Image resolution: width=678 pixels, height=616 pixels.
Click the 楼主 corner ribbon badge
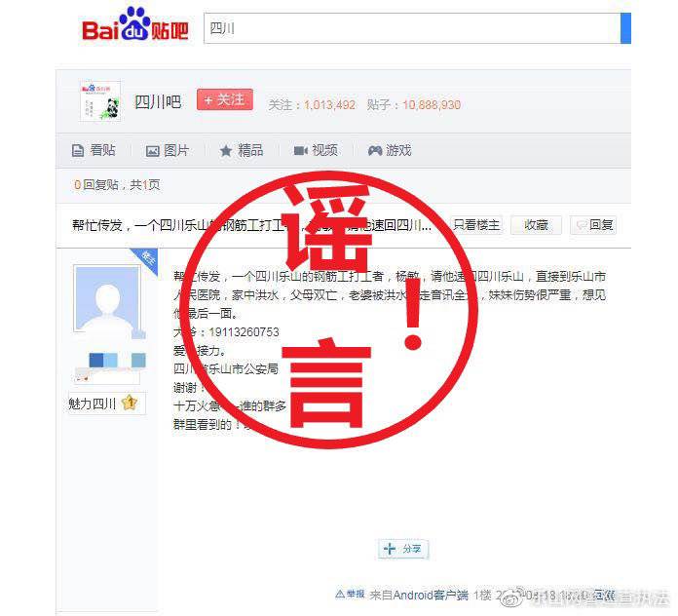point(146,259)
